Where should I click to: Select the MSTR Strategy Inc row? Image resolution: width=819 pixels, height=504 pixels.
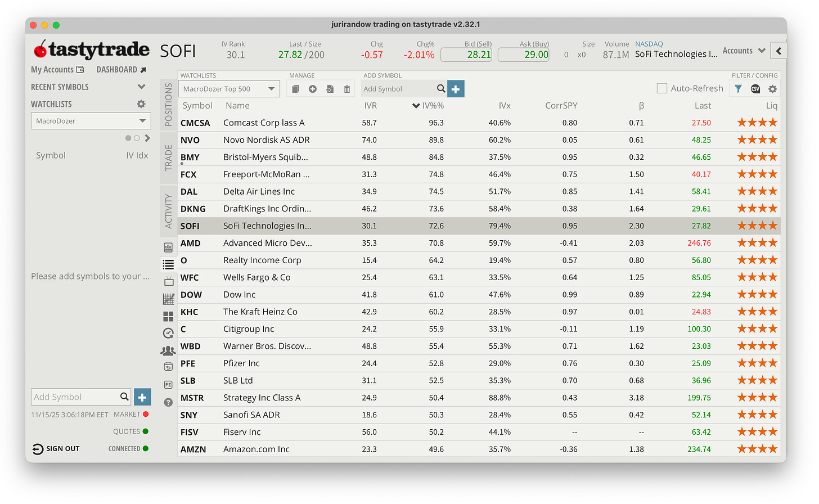pyautogui.click(x=479, y=398)
